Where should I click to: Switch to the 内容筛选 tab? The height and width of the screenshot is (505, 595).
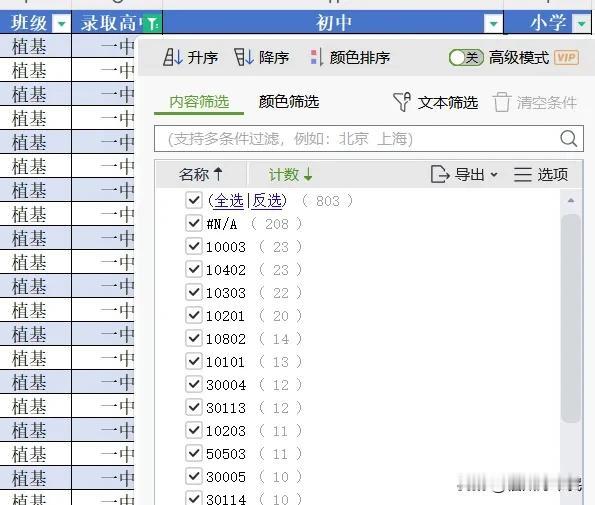point(199,102)
